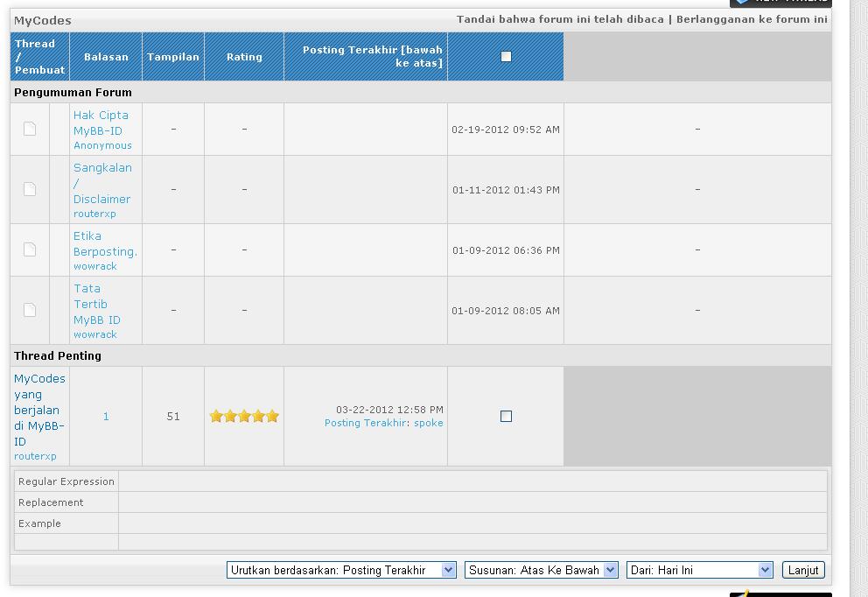The image size is (868, 597).
Task: Open the wowrack author link under Etika Berposting
Action: pyautogui.click(x=94, y=266)
